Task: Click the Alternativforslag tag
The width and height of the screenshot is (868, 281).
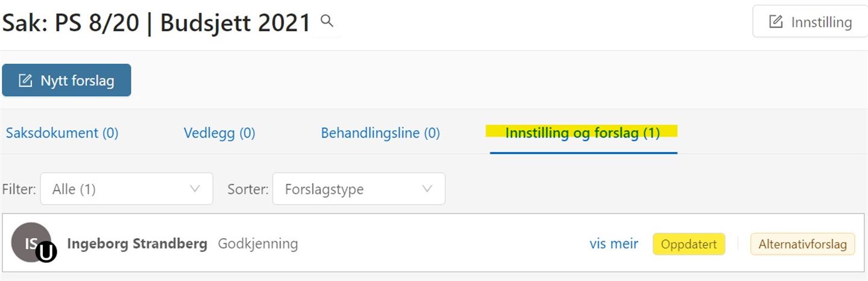Action: pos(802,244)
